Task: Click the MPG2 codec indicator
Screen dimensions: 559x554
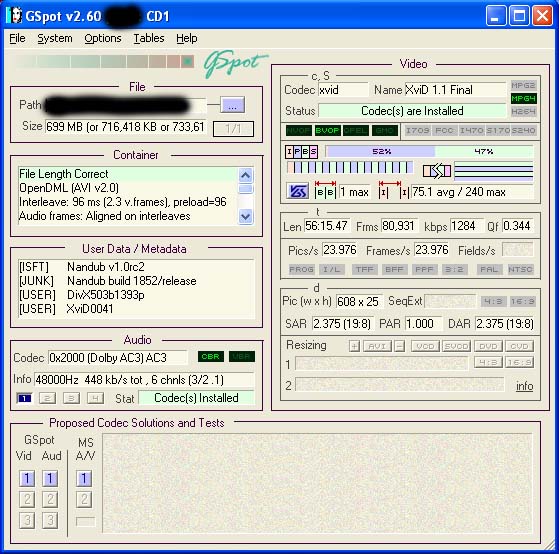Action: (x=523, y=86)
